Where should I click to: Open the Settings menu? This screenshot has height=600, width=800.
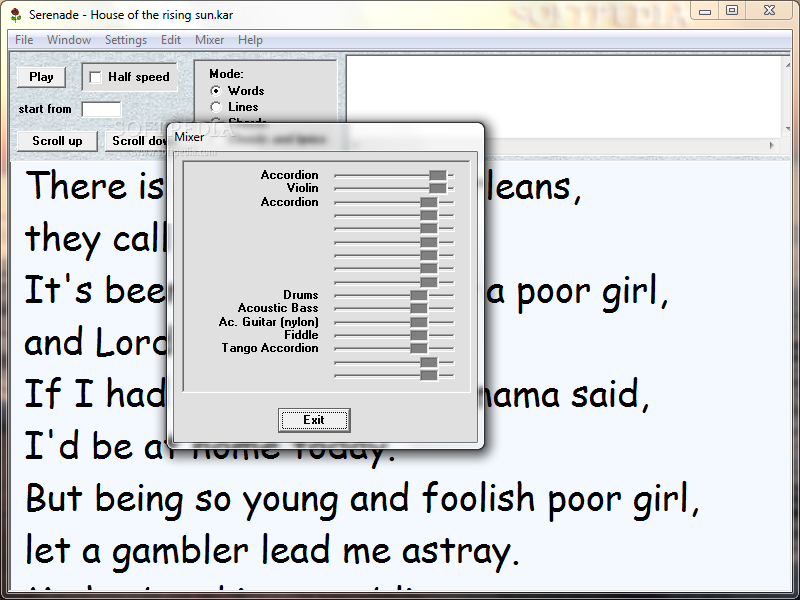(126, 40)
